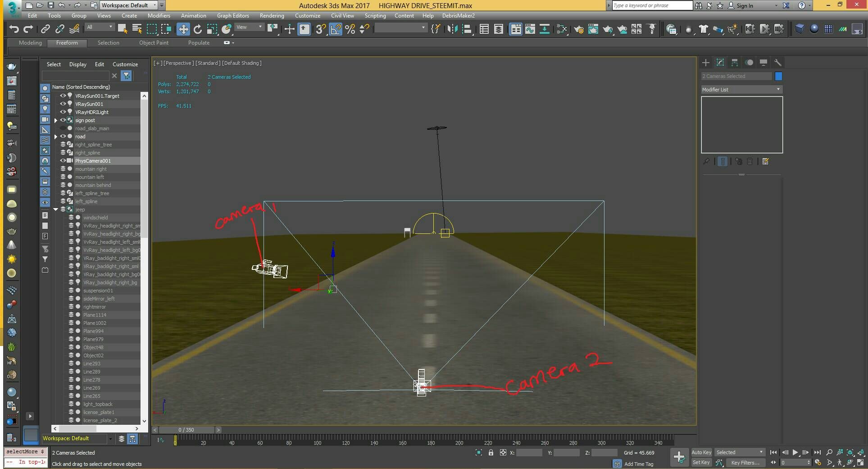
Task: Open the Modifiers menu
Action: point(159,16)
